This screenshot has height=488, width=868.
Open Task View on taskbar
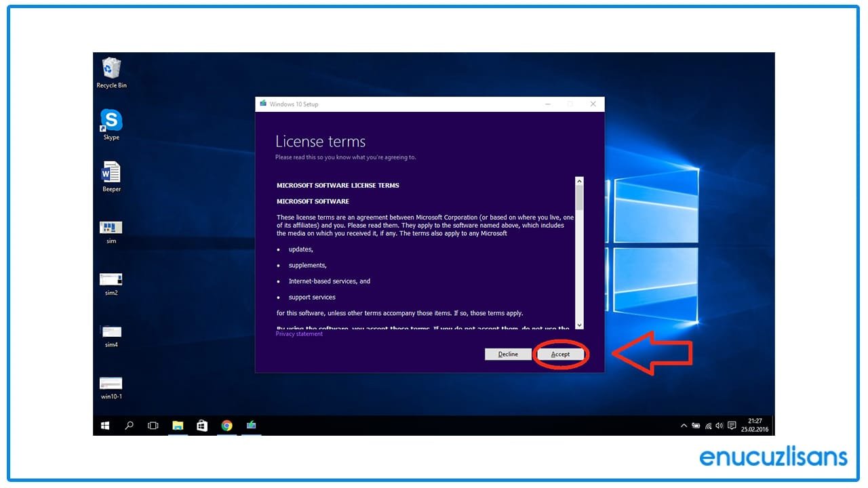point(153,426)
